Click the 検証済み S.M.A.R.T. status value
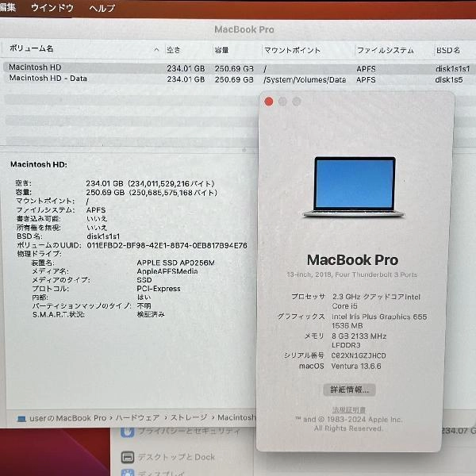 click(151, 314)
